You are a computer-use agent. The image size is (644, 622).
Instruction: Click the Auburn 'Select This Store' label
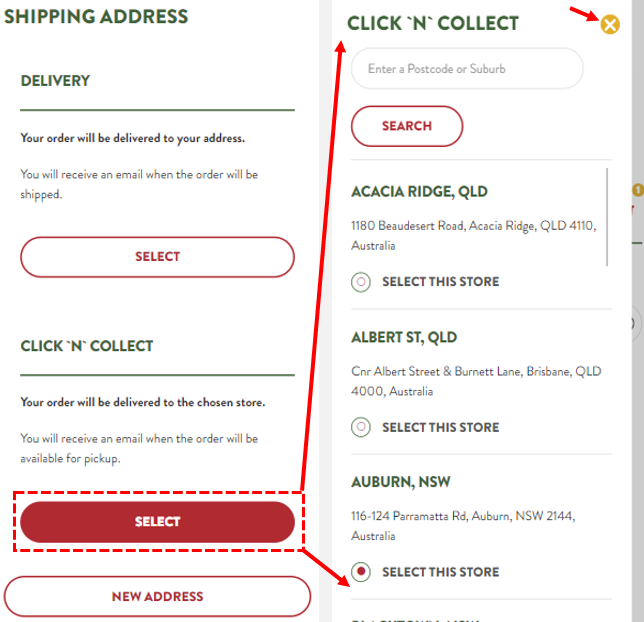pyautogui.click(x=441, y=572)
